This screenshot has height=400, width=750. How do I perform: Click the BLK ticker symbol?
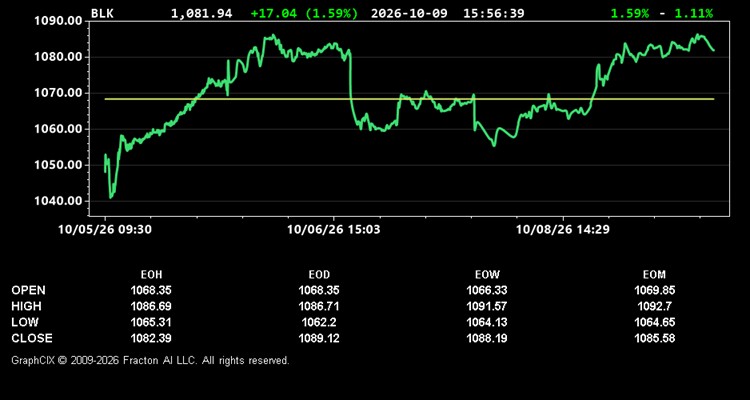point(102,13)
